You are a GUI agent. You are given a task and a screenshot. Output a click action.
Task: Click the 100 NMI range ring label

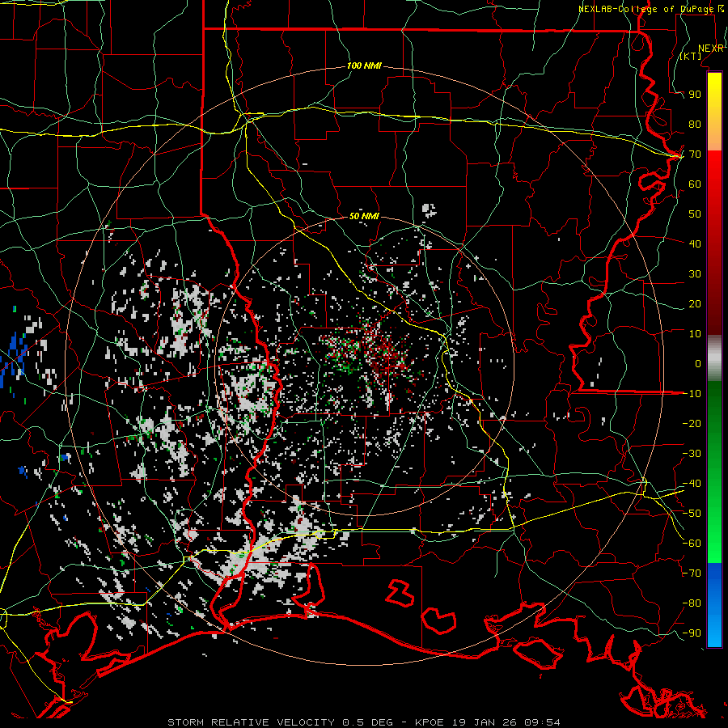click(x=364, y=66)
